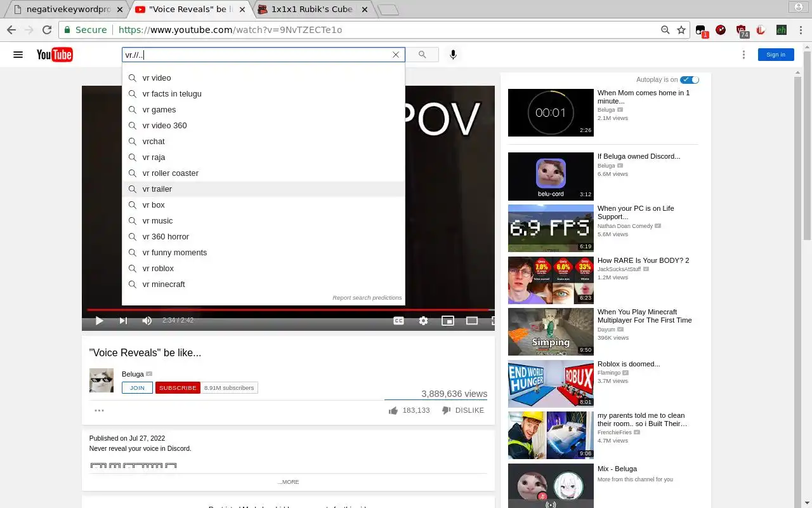The image size is (812, 508).
Task: Click 'Report search predictions' link
Action: point(367,298)
